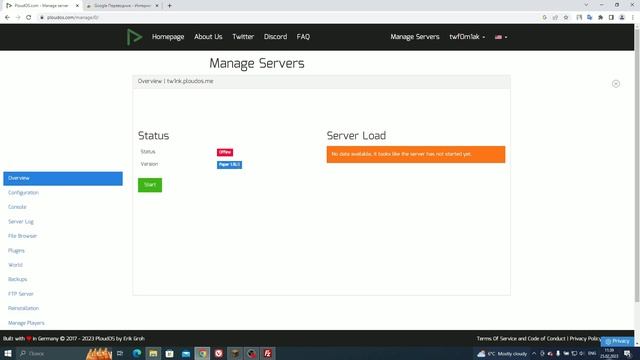Open the notification center icon
The height and width of the screenshot is (360, 640).
[628, 353]
